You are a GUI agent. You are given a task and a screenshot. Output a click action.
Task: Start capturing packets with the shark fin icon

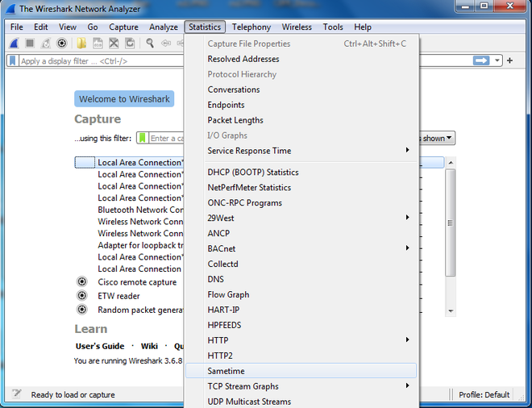[15, 43]
